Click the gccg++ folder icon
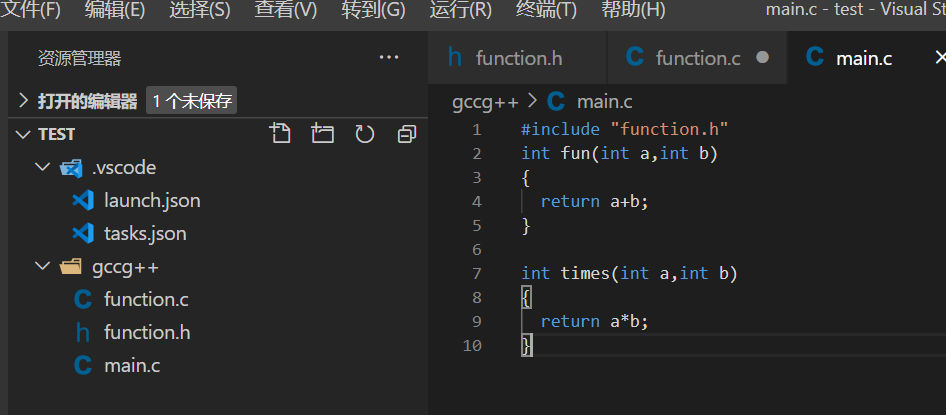The width and height of the screenshot is (946, 415). click(71, 266)
